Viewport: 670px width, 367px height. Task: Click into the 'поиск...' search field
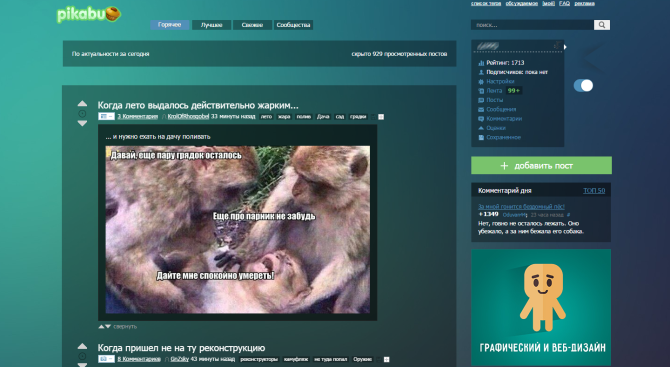532,25
